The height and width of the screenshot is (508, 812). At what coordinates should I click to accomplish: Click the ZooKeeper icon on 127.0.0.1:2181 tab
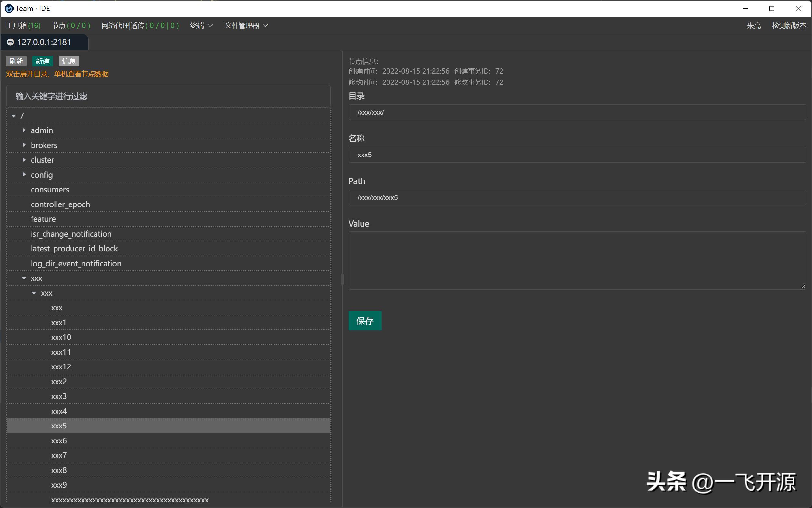pos(10,42)
